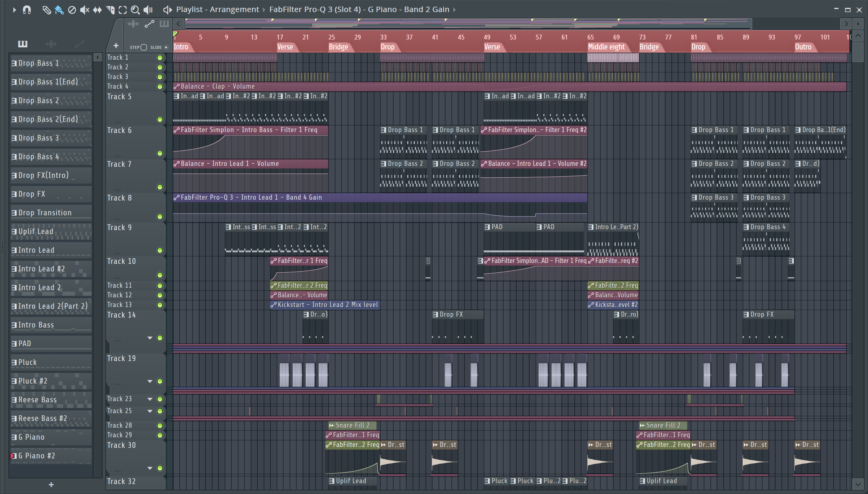Select the Zoom magnifier tool
Screen dimensions: 868x494
coord(135,10)
